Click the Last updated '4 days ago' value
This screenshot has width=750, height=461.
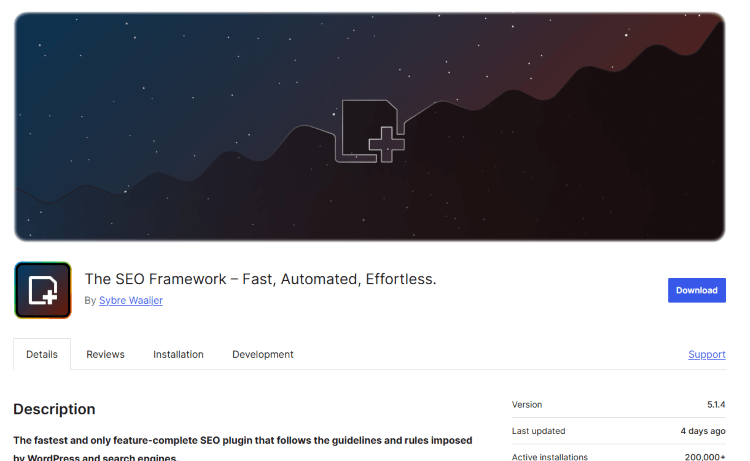pyautogui.click(x=703, y=431)
